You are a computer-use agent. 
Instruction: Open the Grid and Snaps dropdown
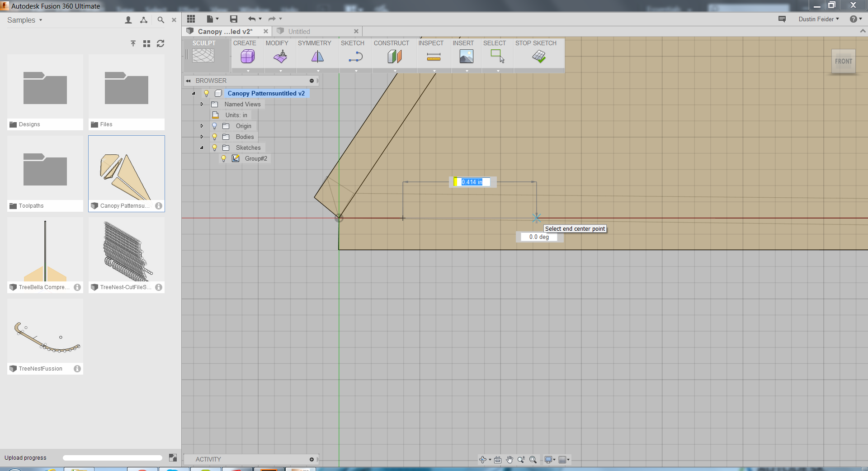tap(564, 460)
